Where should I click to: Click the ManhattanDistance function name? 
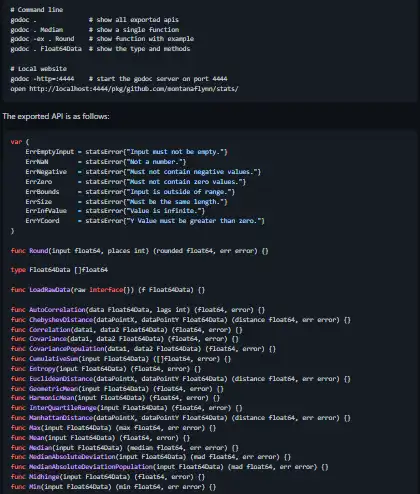click(x=61, y=418)
